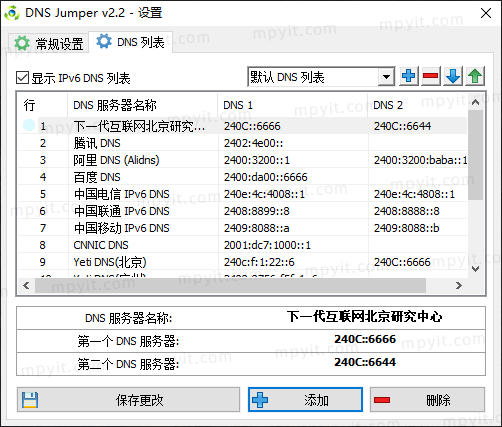Click the horizontal scrollbar left arrow
This screenshot has width=502, height=427.
pos(26,285)
